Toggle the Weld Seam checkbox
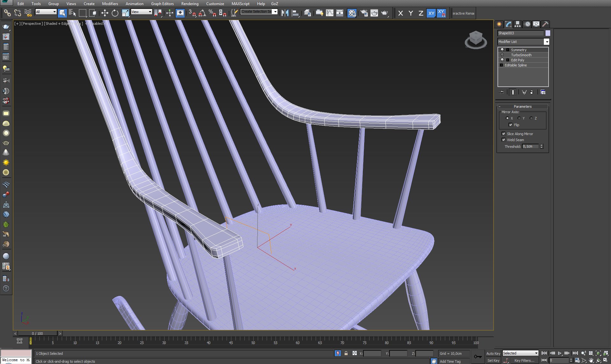The image size is (611, 364). click(x=503, y=140)
